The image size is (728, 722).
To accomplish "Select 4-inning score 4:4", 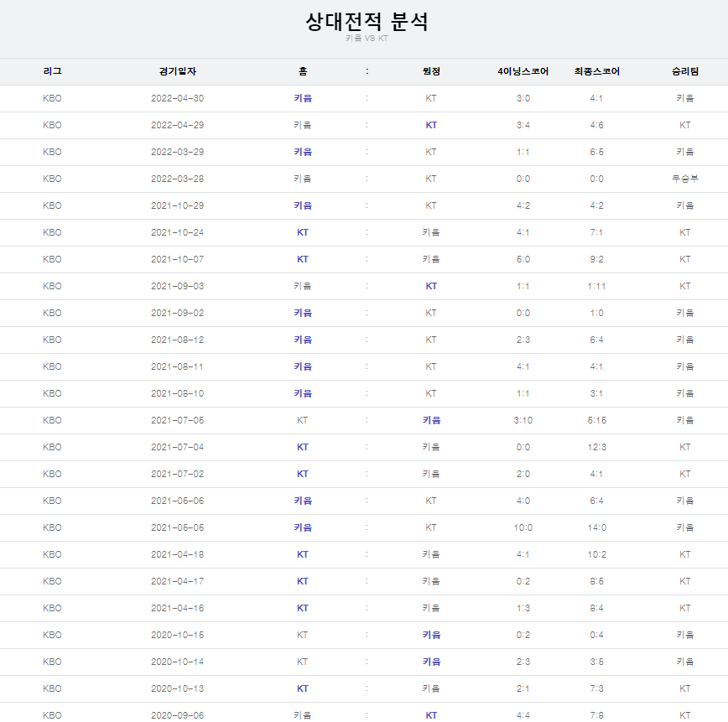I will point(523,715).
